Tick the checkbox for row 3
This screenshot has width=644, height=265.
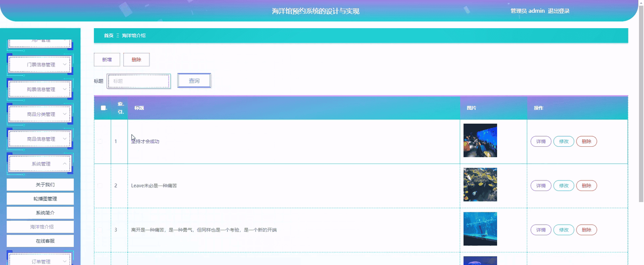[100, 230]
